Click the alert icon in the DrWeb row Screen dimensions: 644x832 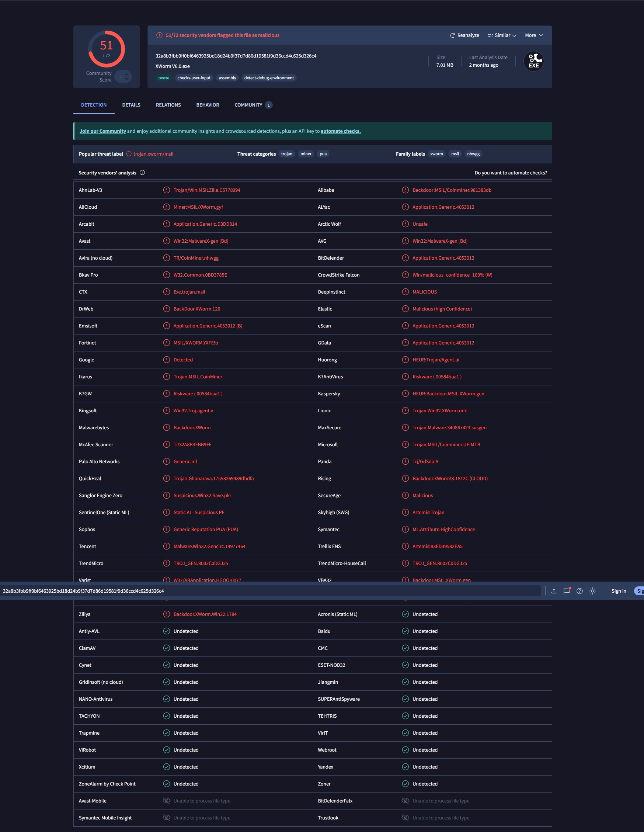(x=166, y=309)
